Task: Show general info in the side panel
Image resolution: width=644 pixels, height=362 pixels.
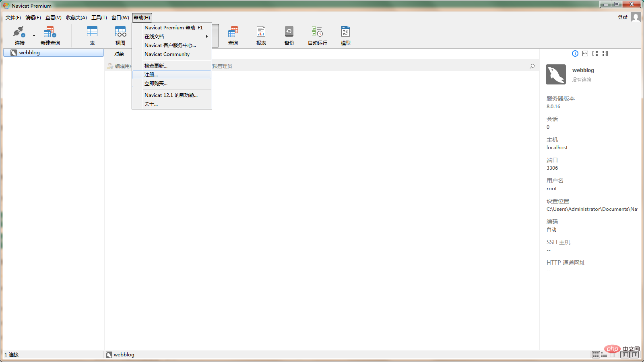Action: [575, 53]
